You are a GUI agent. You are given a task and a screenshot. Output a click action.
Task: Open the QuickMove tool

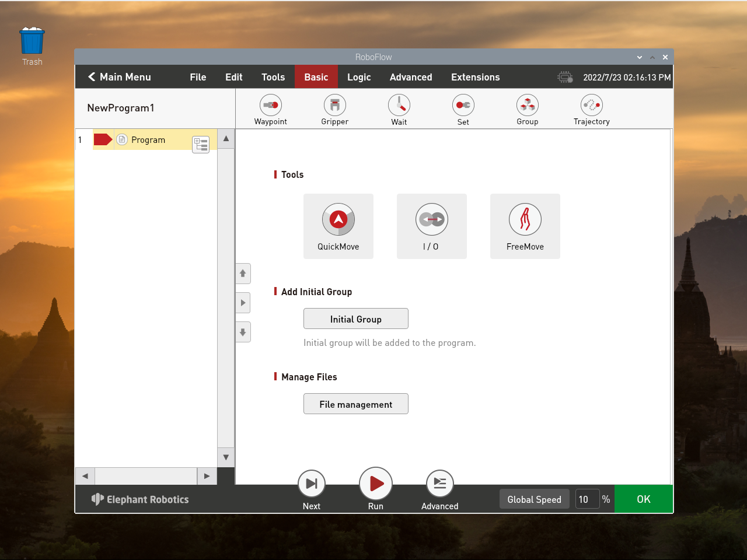[338, 226]
